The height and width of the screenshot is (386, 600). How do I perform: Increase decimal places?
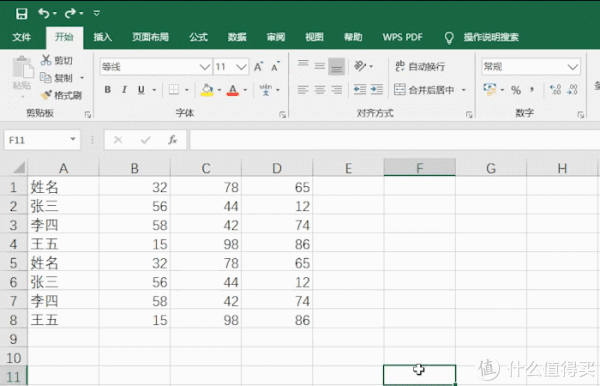point(555,90)
